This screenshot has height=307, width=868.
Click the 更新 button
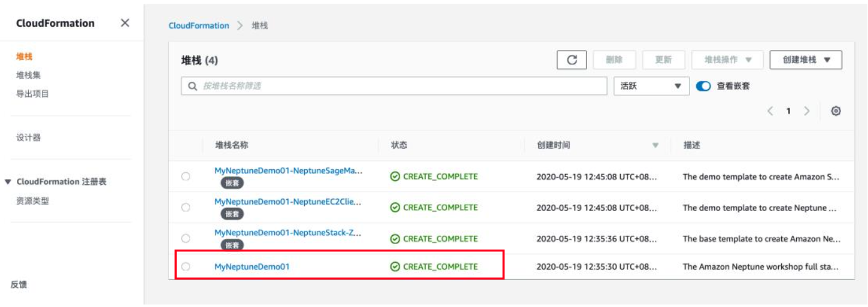pos(663,60)
